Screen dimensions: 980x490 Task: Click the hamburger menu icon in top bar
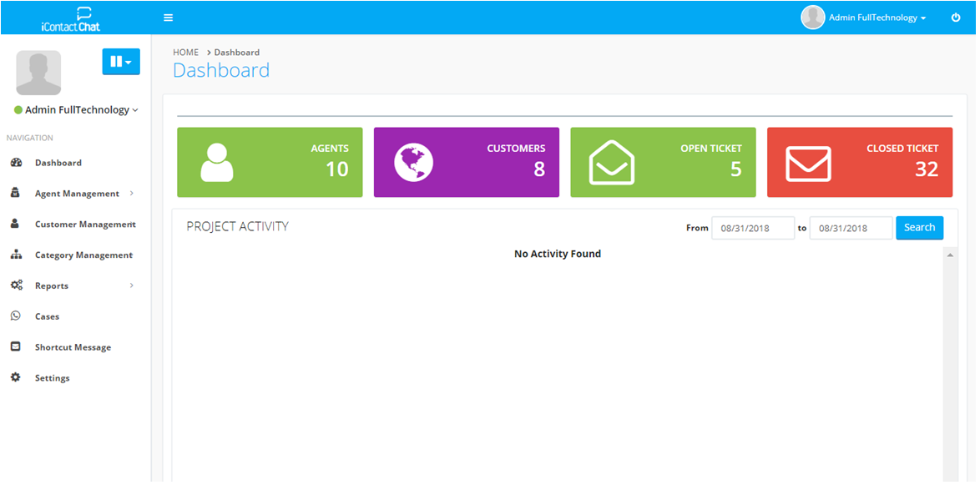(168, 18)
